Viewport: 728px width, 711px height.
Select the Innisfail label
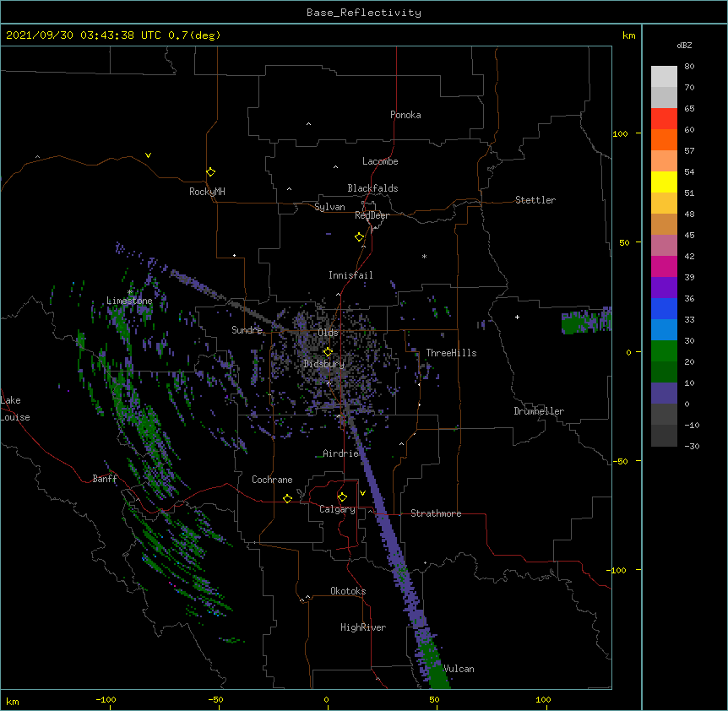tap(350, 275)
